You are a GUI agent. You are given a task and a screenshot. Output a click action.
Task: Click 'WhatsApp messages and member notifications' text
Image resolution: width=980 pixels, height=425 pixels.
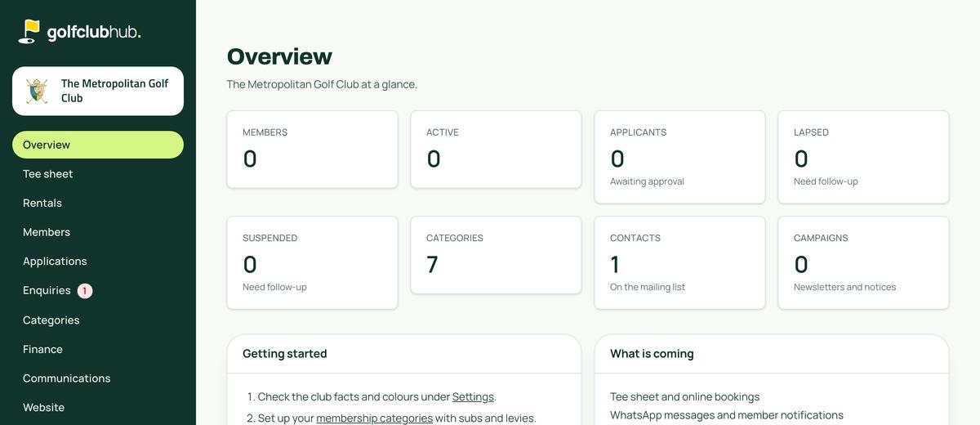(727, 415)
